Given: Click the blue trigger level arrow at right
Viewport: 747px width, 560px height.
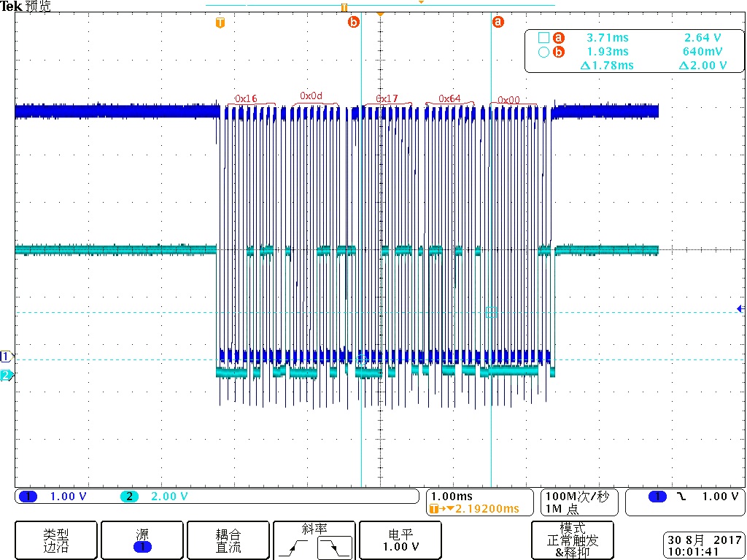Looking at the screenshot, I should [740, 308].
